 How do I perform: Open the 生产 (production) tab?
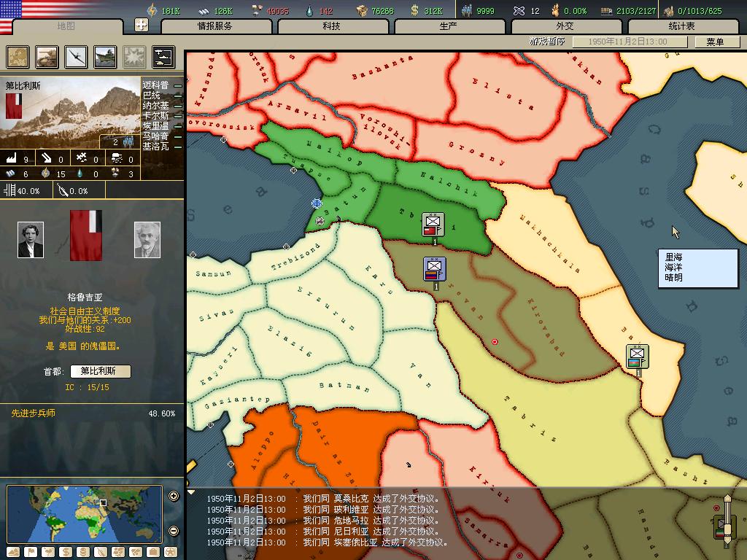449,26
